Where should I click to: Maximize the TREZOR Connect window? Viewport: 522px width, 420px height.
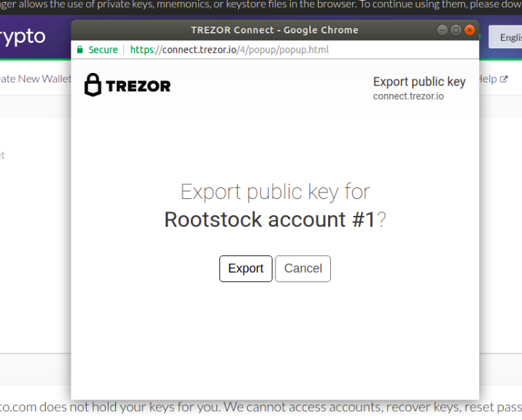(456, 30)
